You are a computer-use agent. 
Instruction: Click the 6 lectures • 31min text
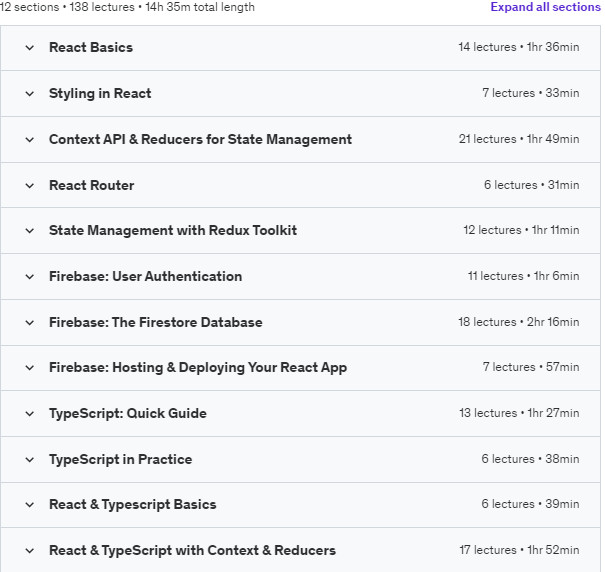click(x=532, y=185)
